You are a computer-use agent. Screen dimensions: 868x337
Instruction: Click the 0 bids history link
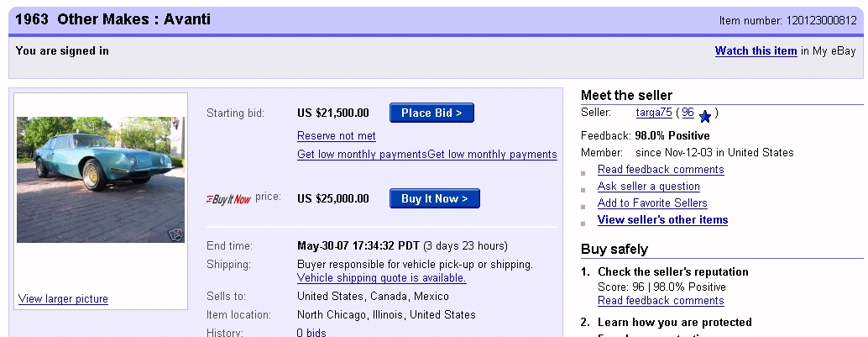click(311, 333)
